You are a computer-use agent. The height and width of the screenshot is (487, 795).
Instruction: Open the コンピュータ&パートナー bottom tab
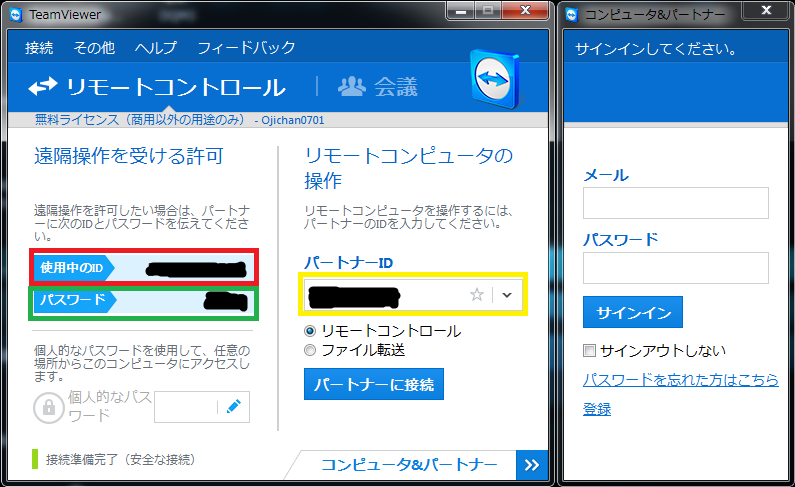click(409, 465)
